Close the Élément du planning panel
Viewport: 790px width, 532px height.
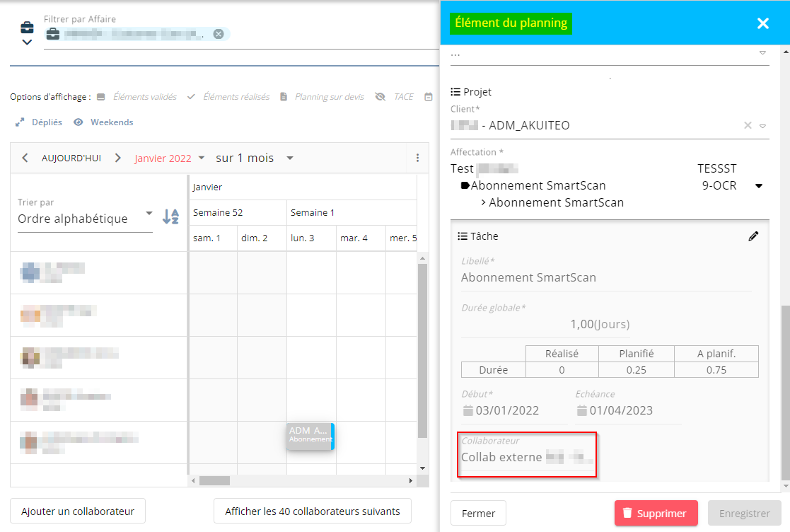coord(762,23)
